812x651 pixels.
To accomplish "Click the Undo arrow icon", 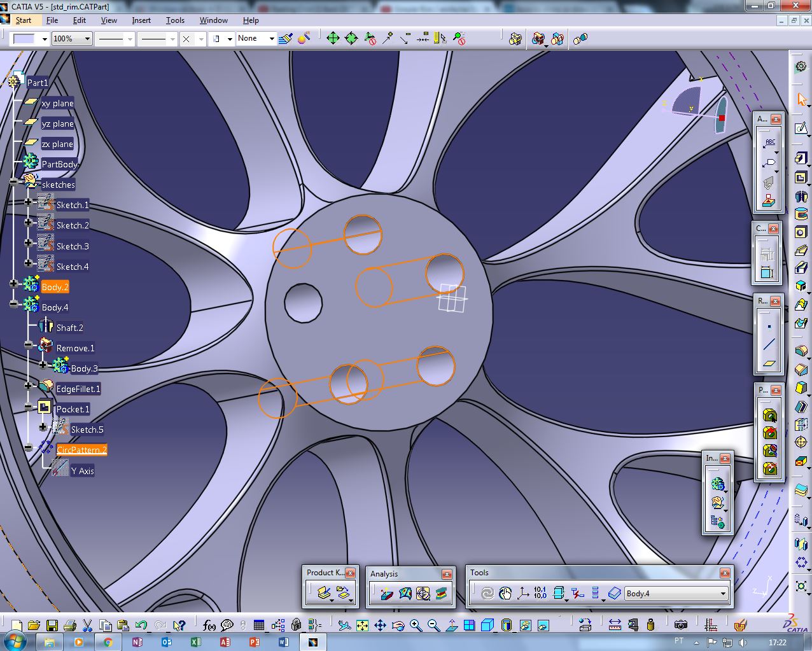I will [141, 626].
